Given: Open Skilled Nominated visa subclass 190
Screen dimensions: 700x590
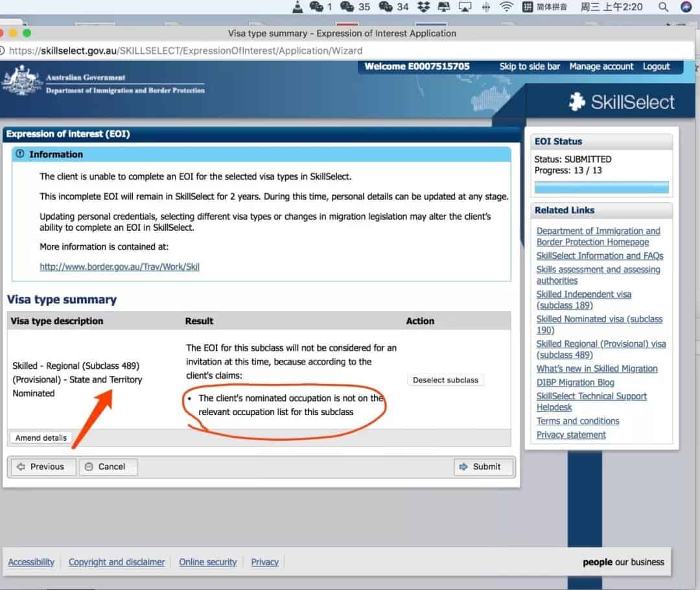Looking at the screenshot, I should 599,325.
